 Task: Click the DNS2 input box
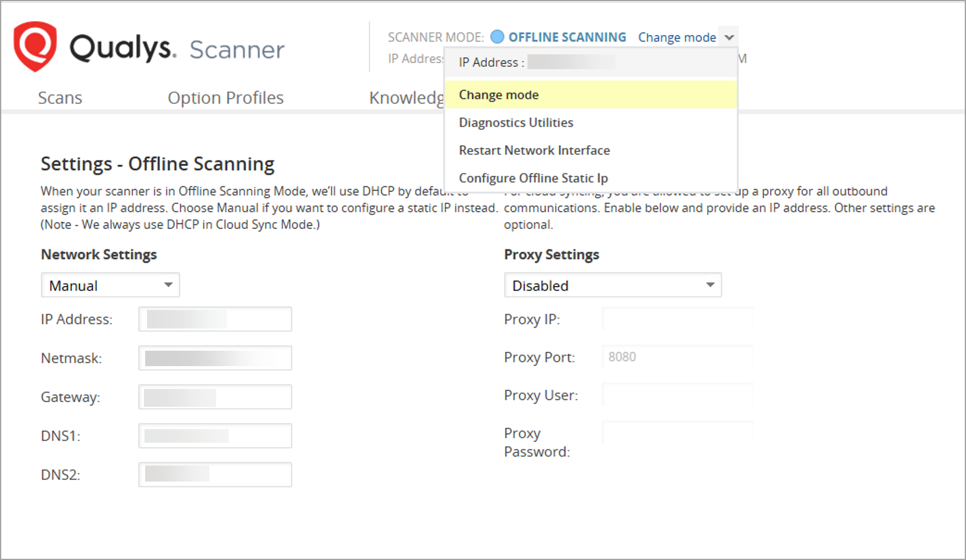point(215,475)
